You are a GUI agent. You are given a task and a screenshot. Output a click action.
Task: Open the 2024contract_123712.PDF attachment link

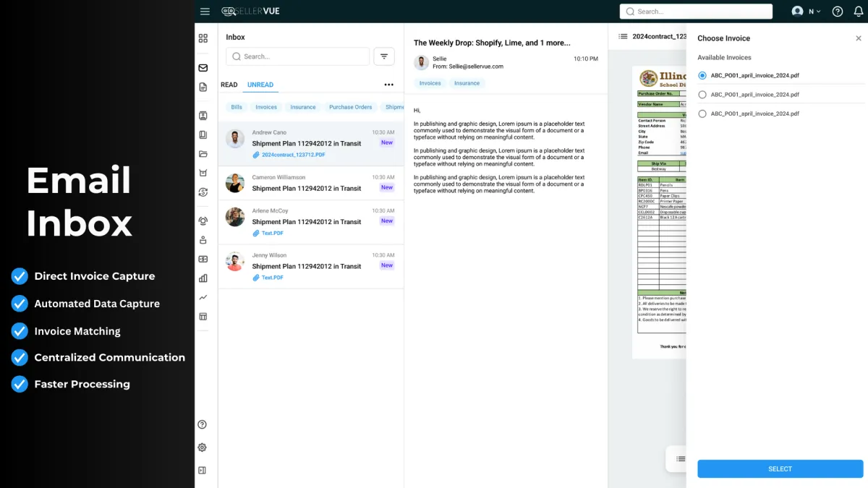289,155
